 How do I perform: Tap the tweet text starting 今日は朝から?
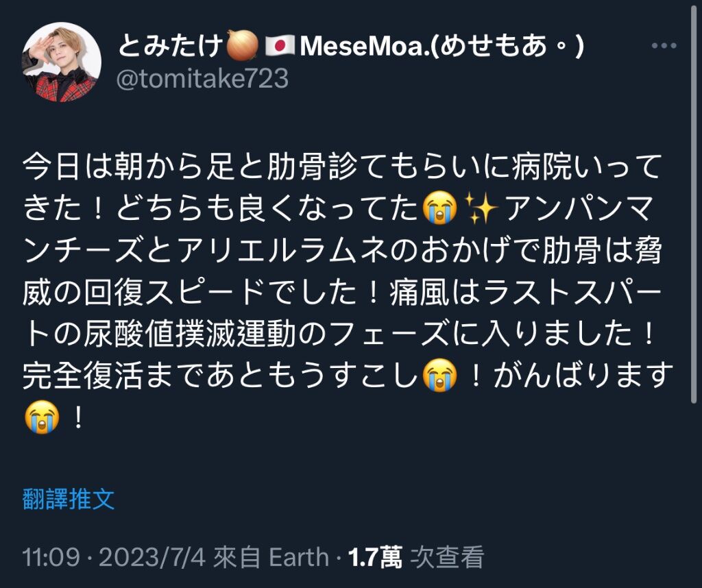[x=343, y=292]
